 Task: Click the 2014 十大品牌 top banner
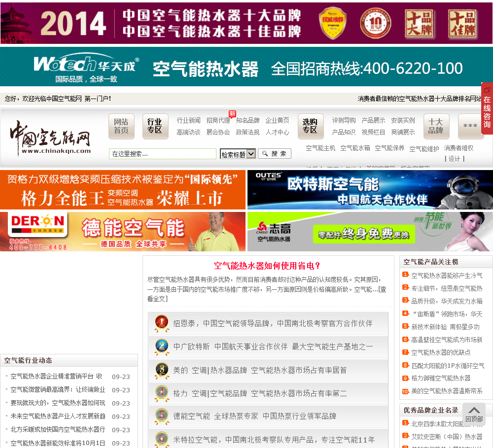click(246, 23)
